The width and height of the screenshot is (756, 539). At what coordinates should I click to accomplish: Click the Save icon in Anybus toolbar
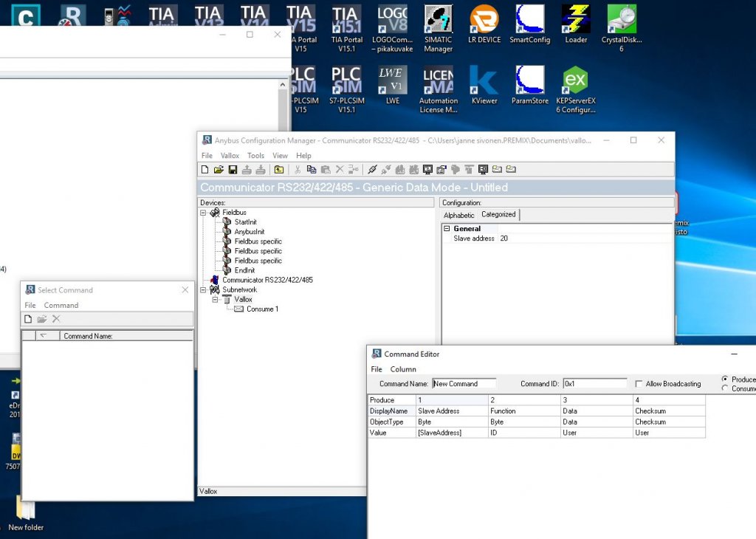(x=233, y=170)
